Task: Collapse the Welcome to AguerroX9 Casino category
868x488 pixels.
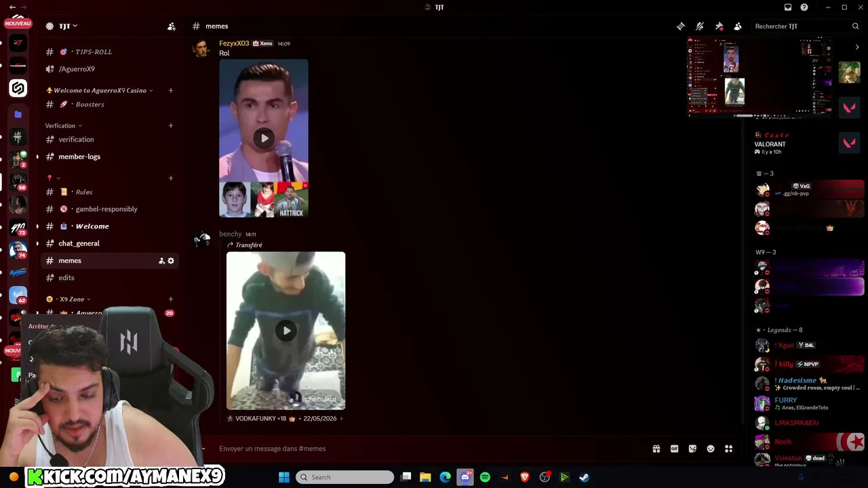Action: 99,90
